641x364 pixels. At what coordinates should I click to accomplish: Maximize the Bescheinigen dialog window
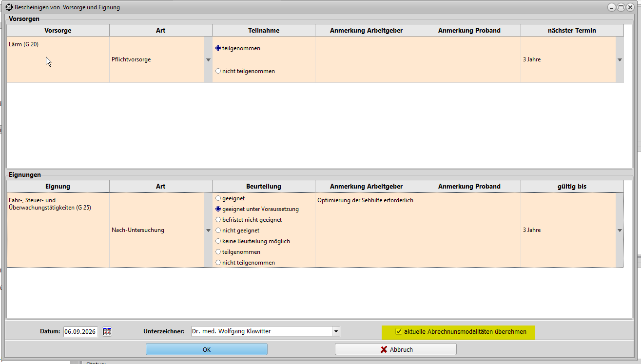[621, 7]
